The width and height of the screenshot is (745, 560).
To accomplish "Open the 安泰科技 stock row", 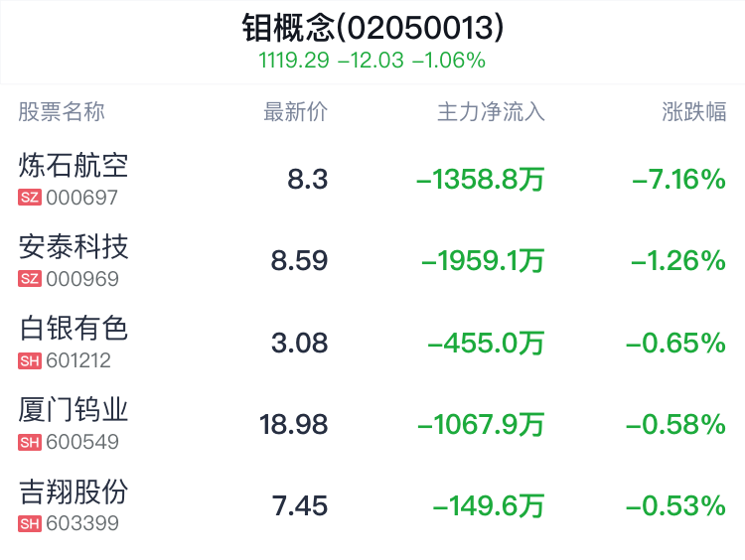I will 372,261.
